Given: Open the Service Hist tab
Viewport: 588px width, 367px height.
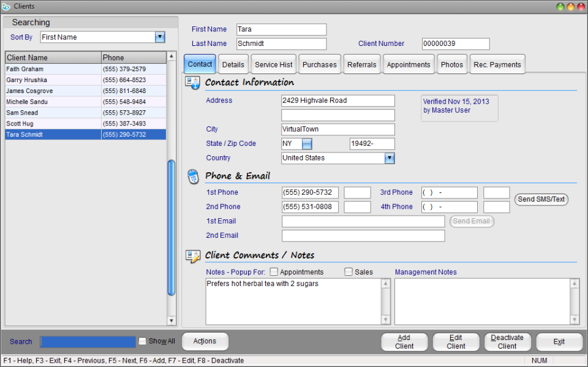Looking at the screenshot, I should [274, 64].
